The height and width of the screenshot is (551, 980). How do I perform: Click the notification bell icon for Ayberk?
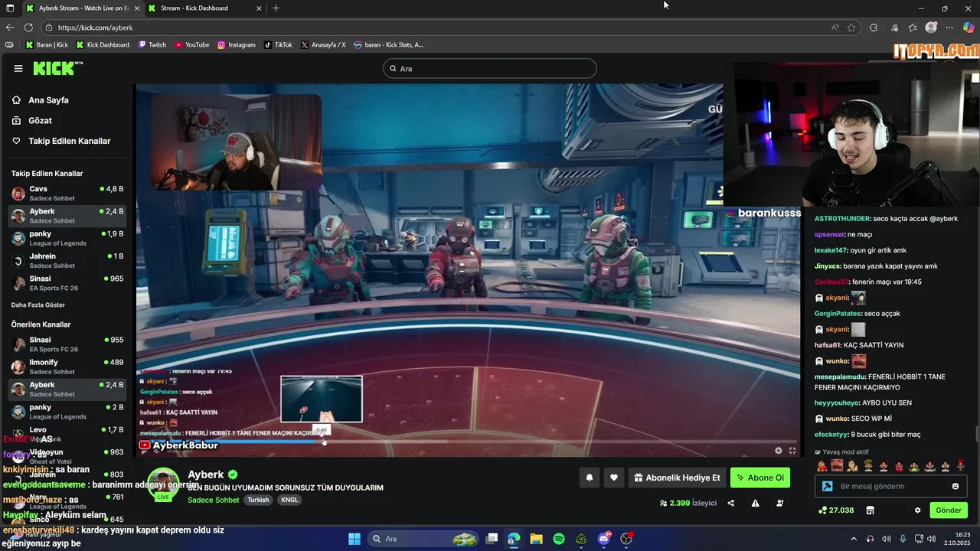[590, 478]
